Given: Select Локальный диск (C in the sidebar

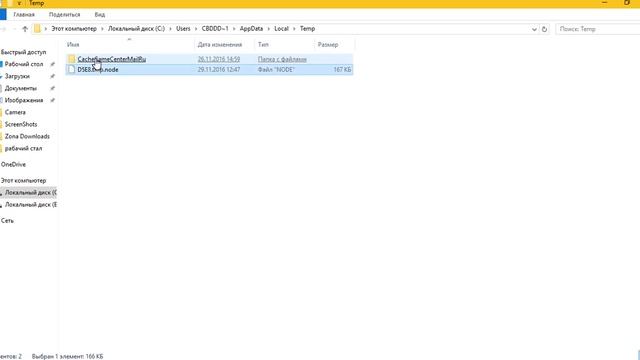Looking at the screenshot, I should tap(31, 192).
